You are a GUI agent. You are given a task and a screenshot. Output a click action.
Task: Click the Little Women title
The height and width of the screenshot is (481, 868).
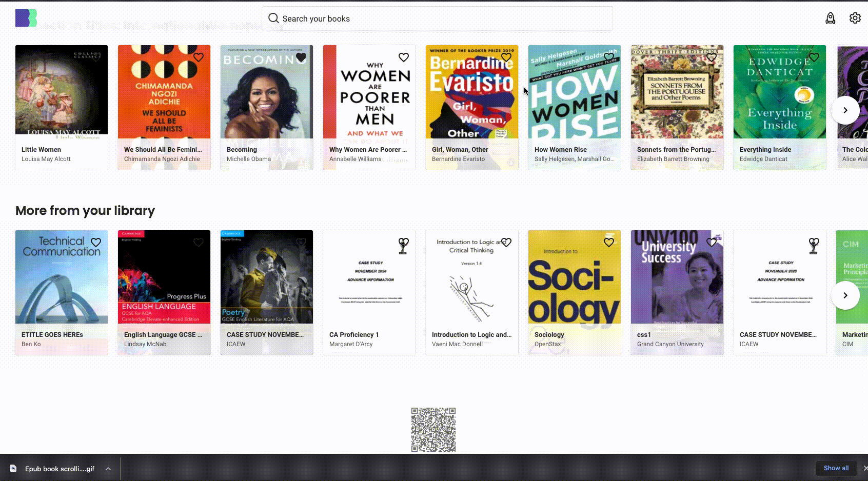pyautogui.click(x=41, y=150)
